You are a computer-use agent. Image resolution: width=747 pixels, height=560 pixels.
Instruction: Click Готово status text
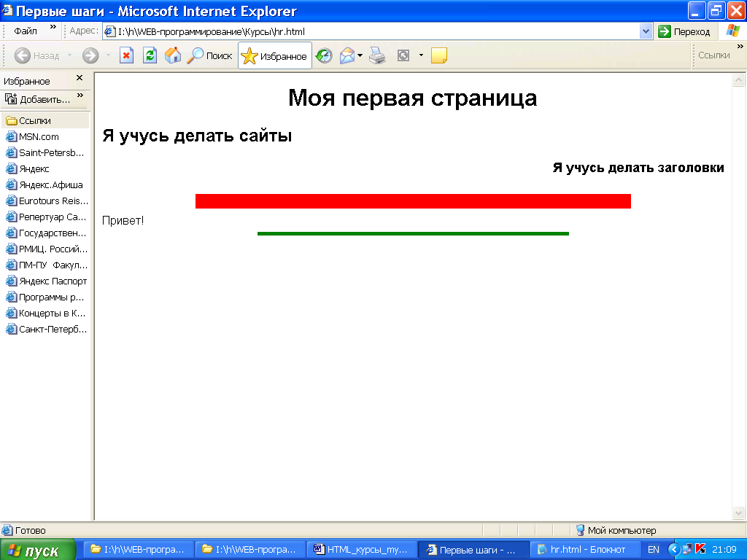pyautogui.click(x=31, y=530)
